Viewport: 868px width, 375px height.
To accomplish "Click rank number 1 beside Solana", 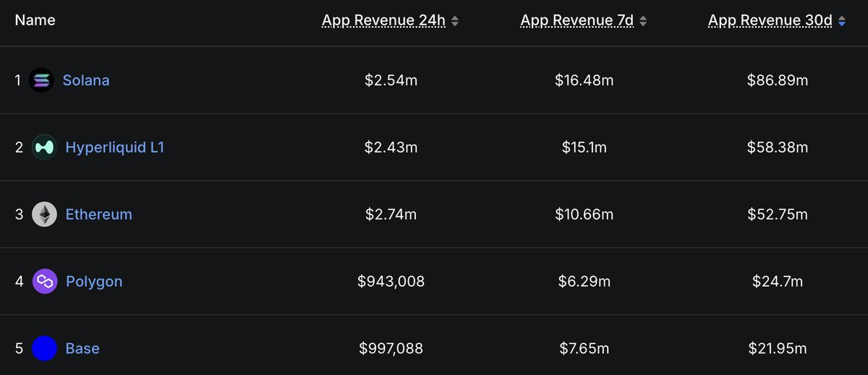I will (x=18, y=80).
